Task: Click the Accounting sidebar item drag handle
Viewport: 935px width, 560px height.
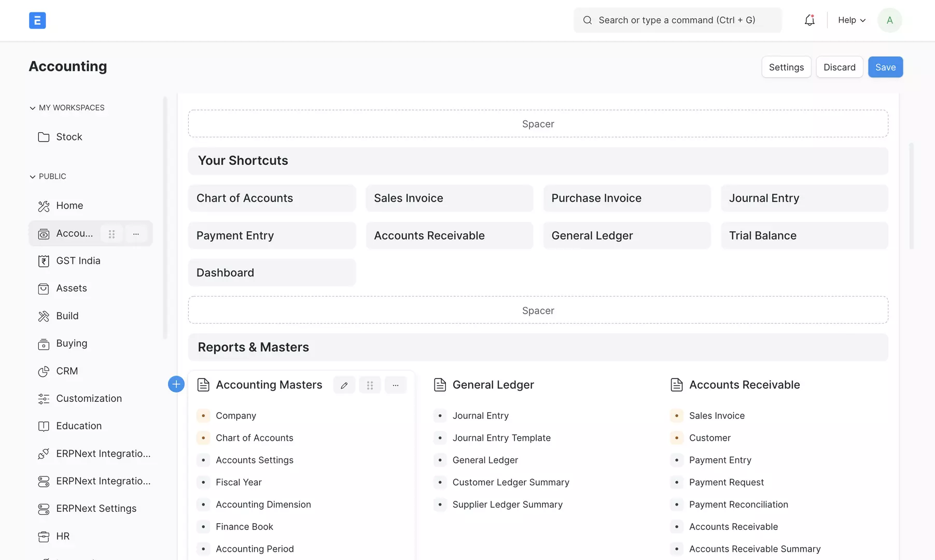Action: [111, 234]
